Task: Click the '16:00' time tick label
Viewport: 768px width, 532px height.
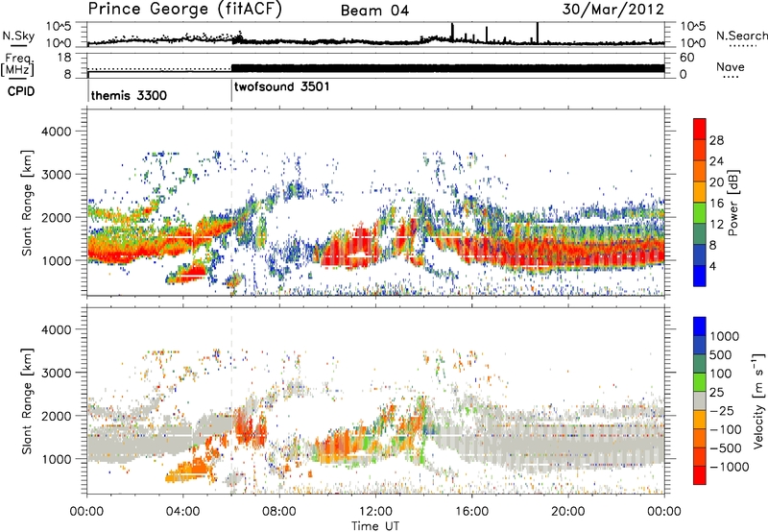Action: click(471, 512)
